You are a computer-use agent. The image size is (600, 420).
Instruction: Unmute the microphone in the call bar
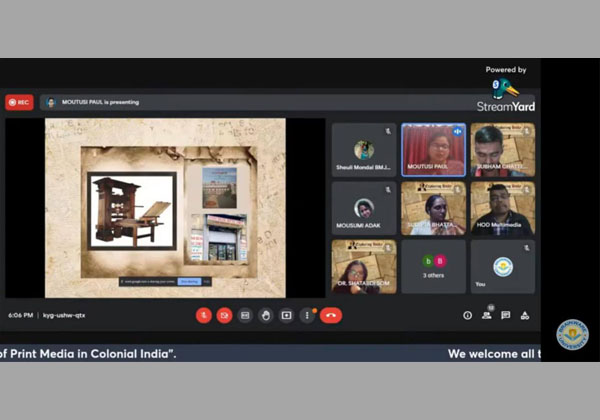[203, 315]
